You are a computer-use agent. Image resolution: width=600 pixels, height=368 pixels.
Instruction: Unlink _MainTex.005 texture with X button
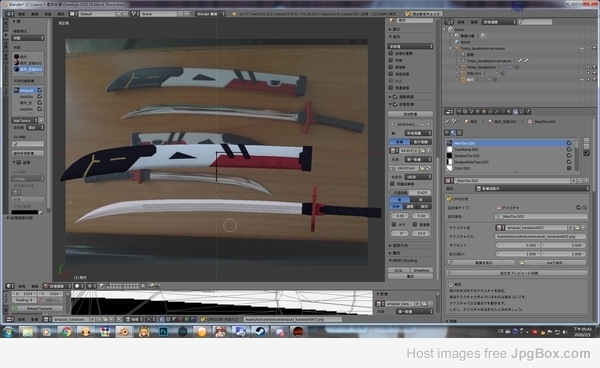(x=587, y=181)
